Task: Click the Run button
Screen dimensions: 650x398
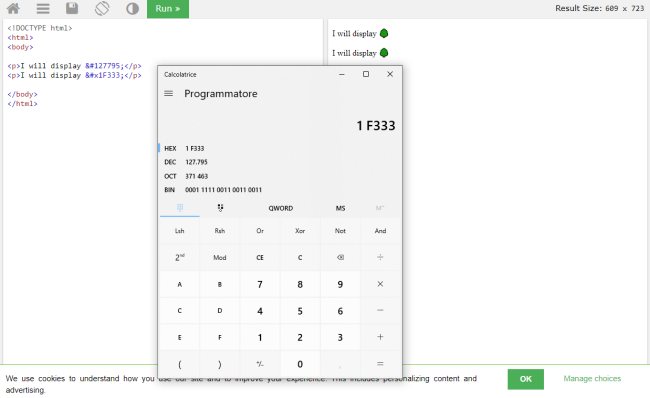Action: tap(168, 9)
